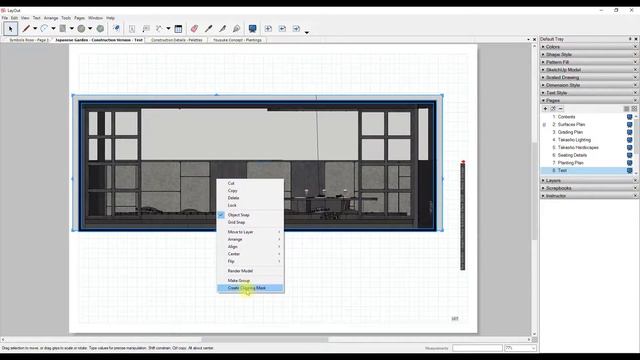Activate the Split tool
Image resolution: width=640 pixels, height=360 pixels.
222,29
